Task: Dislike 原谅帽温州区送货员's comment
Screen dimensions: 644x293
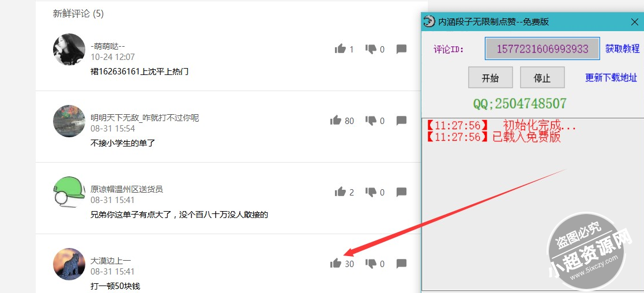Action: 371,192
